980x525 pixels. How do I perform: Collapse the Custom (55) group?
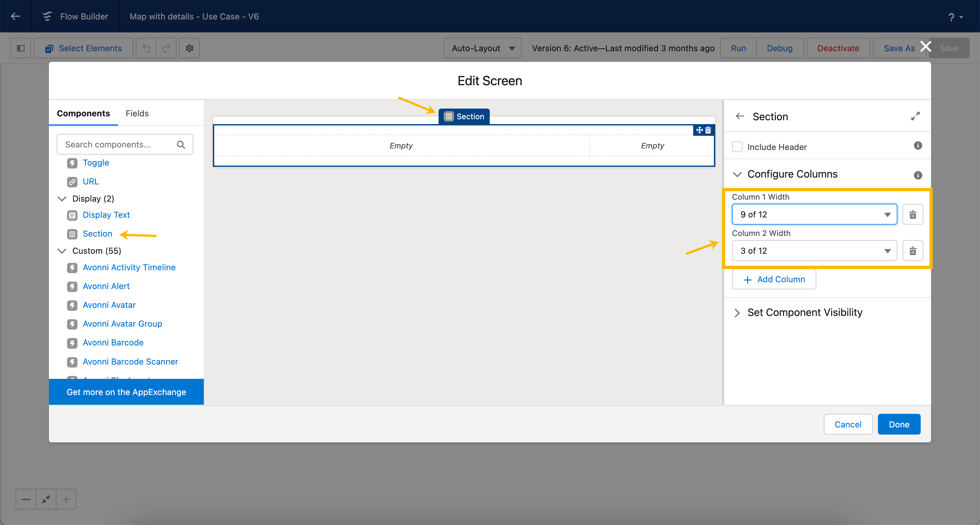[62, 251]
